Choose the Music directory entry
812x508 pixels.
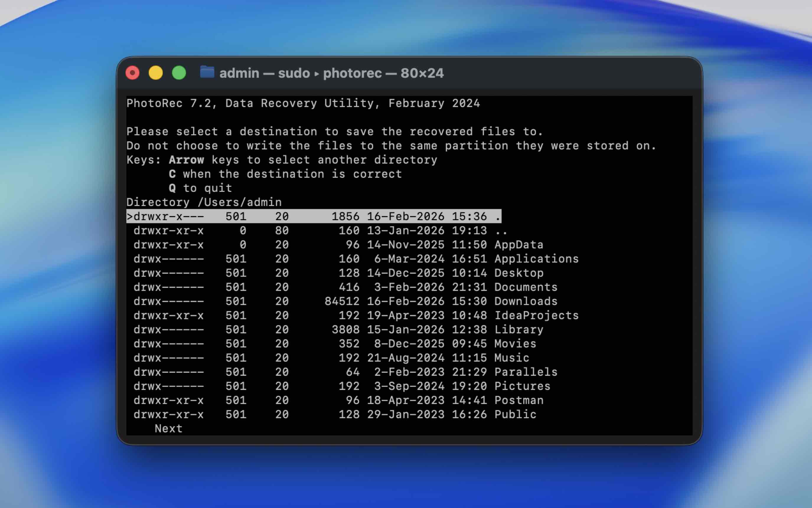[x=511, y=358]
